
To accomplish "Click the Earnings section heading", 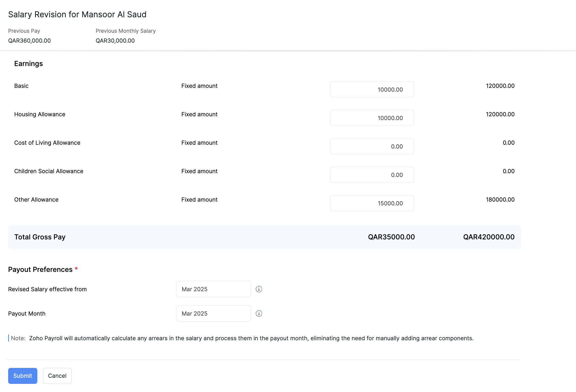I will (x=28, y=64).
